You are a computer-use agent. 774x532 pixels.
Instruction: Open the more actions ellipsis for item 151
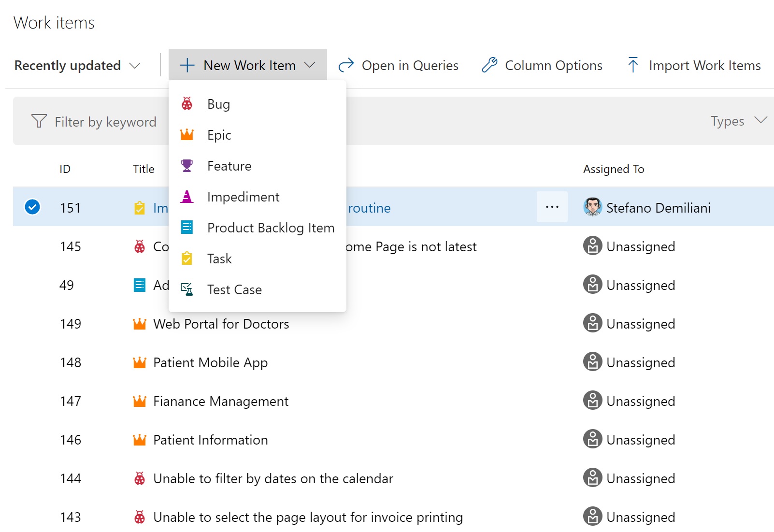[x=552, y=207]
